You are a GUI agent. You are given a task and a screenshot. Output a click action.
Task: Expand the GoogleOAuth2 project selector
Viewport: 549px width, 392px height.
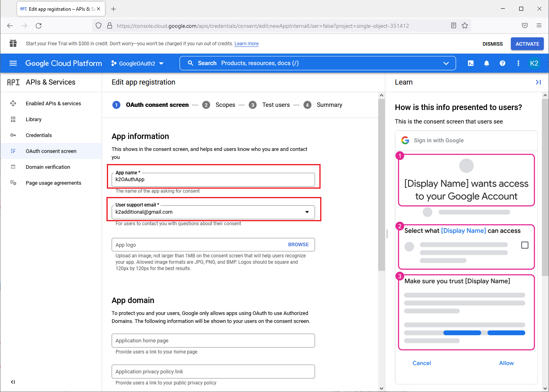click(137, 64)
